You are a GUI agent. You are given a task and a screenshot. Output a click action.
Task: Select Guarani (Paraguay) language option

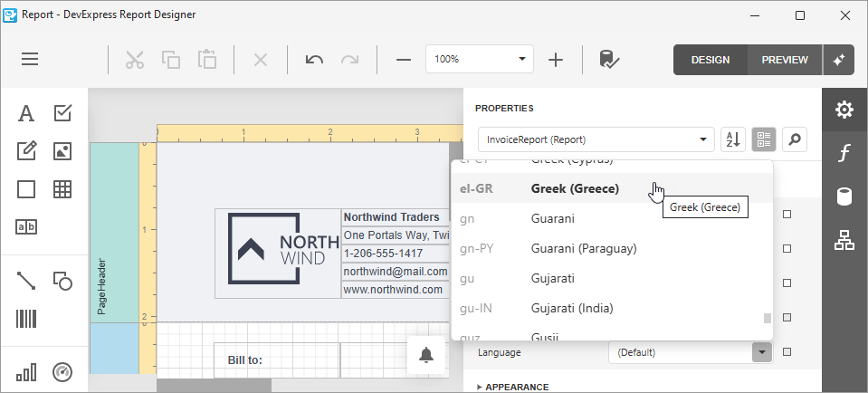pyautogui.click(x=612, y=248)
